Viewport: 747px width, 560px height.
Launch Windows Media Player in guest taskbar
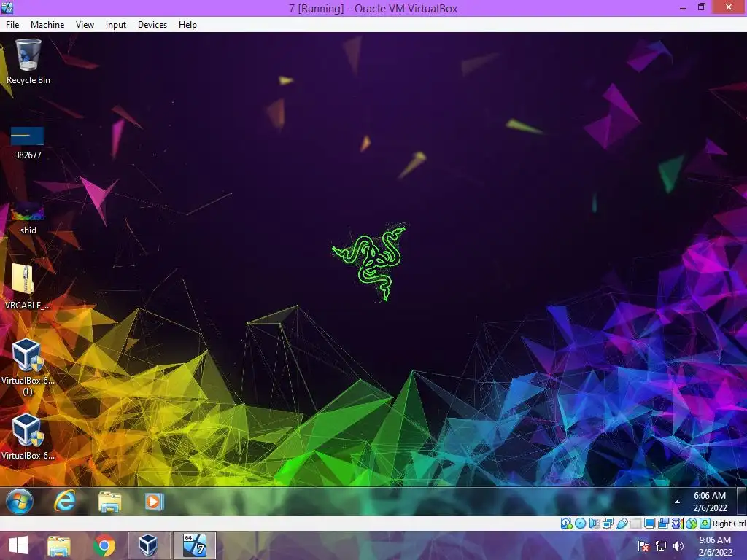154,502
